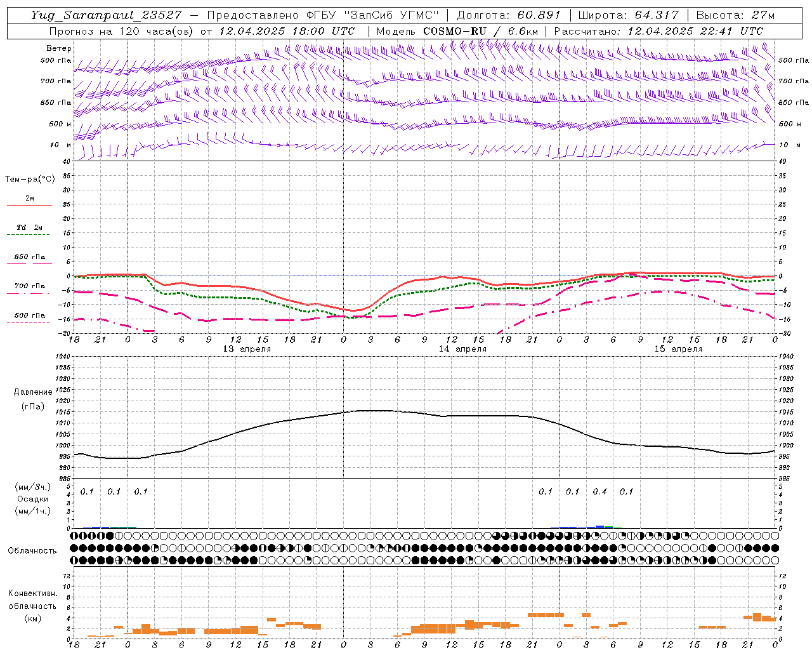This screenshot has height=650, width=812.
Task: Click the 14 апреля date label
Action: click(462, 349)
